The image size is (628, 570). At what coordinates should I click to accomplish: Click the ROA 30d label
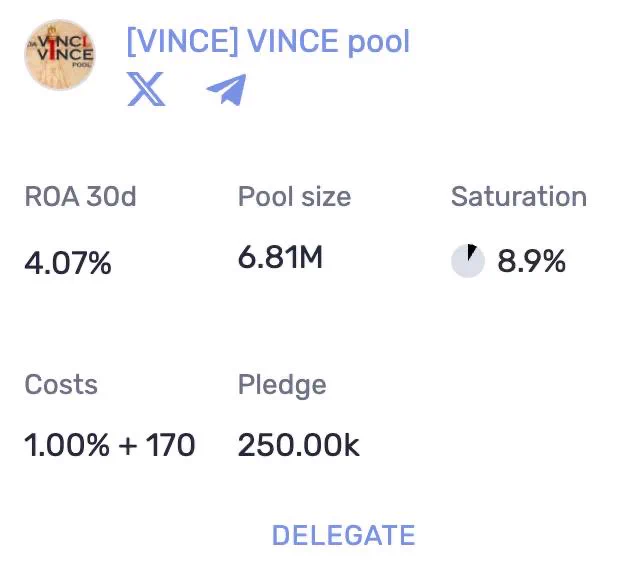click(81, 197)
